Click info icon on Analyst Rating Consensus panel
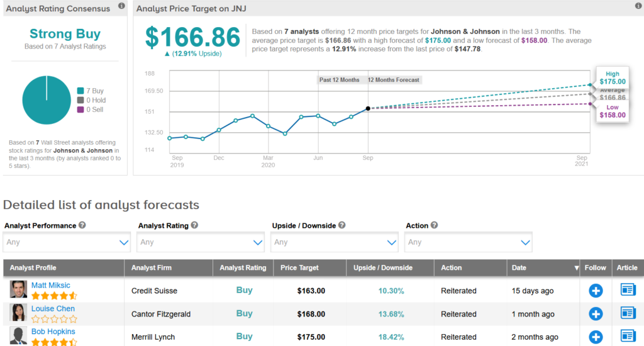The height and width of the screenshot is (346, 644). coord(121,6)
